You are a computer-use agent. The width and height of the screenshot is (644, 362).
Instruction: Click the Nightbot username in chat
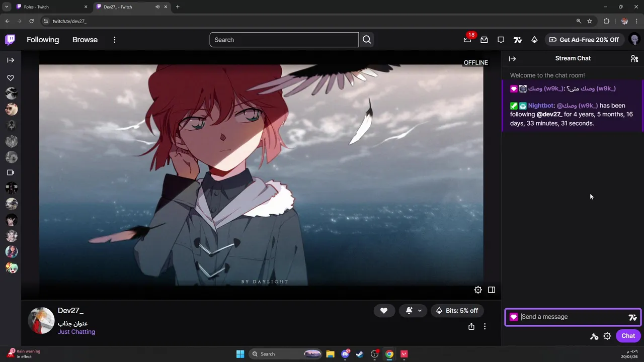point(541,106)
